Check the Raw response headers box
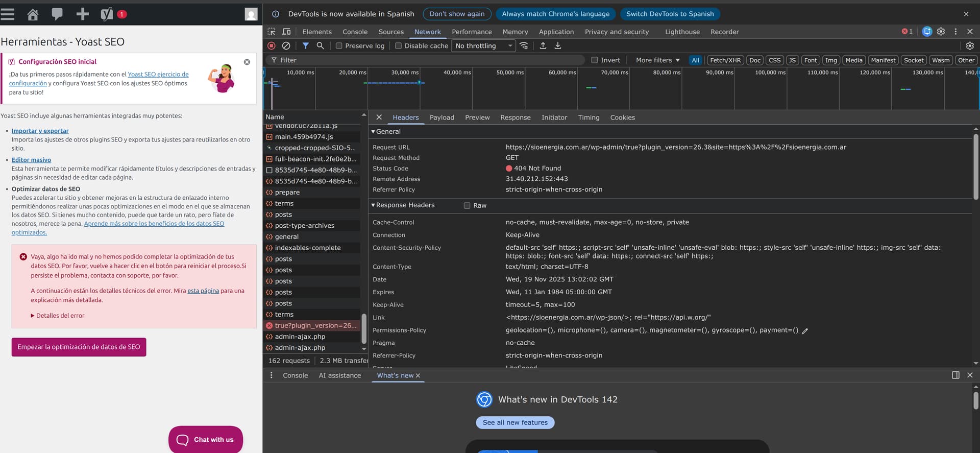 [x=467, y=206]
